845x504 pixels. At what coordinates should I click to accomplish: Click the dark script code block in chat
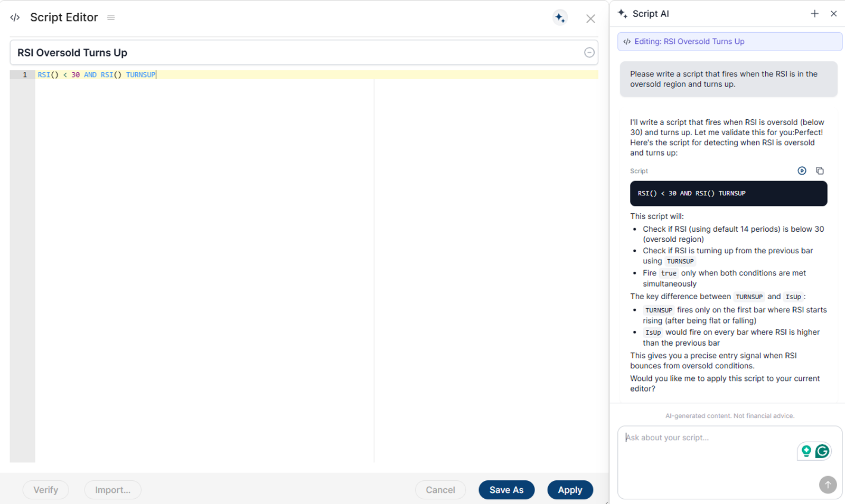728,194
